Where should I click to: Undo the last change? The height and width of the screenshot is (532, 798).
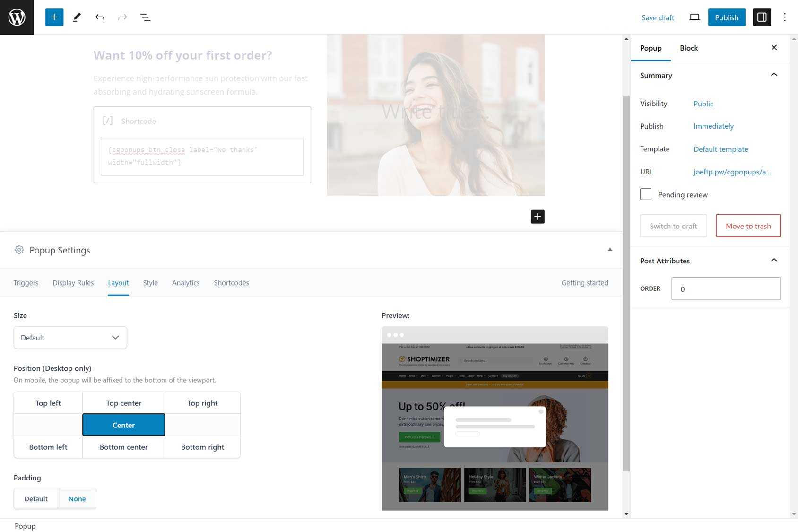[100, 17]
